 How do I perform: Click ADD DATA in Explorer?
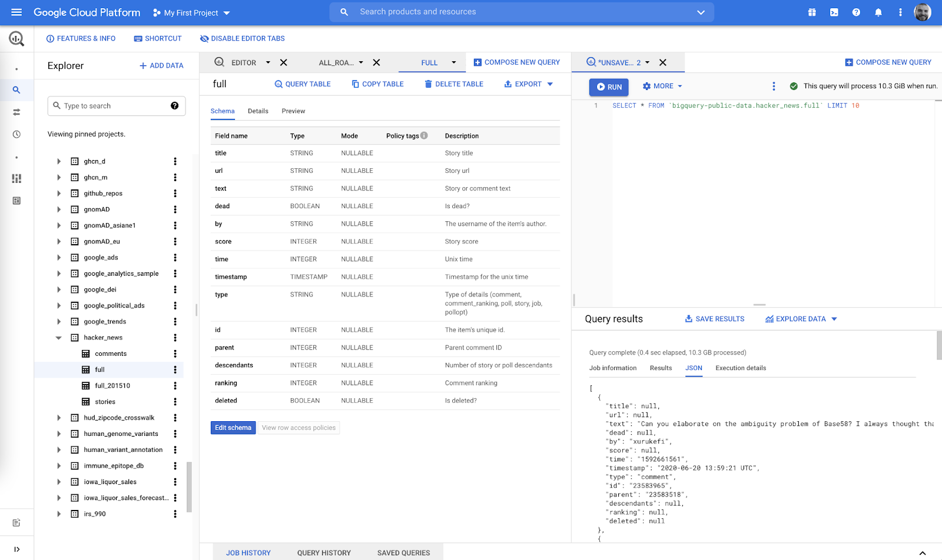point(161,66)
